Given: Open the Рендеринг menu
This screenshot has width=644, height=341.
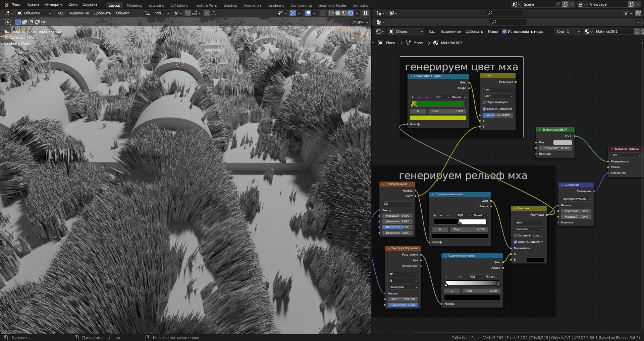Looking at the screenshot, I should click(54, 4).
